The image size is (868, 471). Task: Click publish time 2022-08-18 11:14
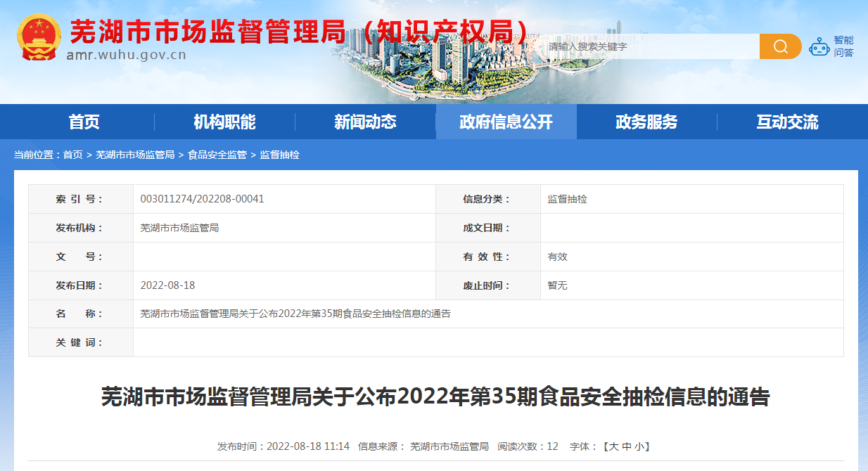click(x=283, y=446)
